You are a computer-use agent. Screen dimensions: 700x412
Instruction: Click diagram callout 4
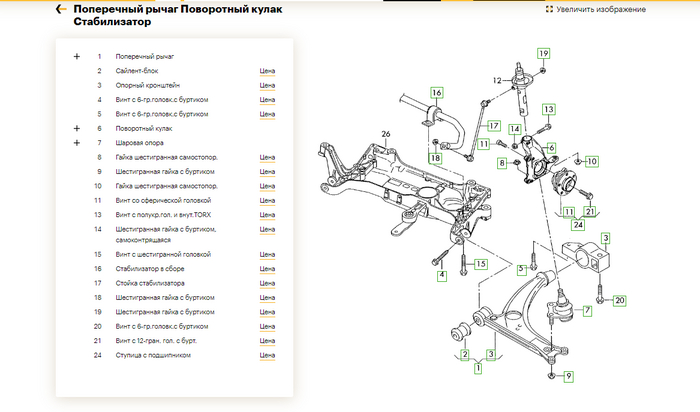tap(442, 275)
